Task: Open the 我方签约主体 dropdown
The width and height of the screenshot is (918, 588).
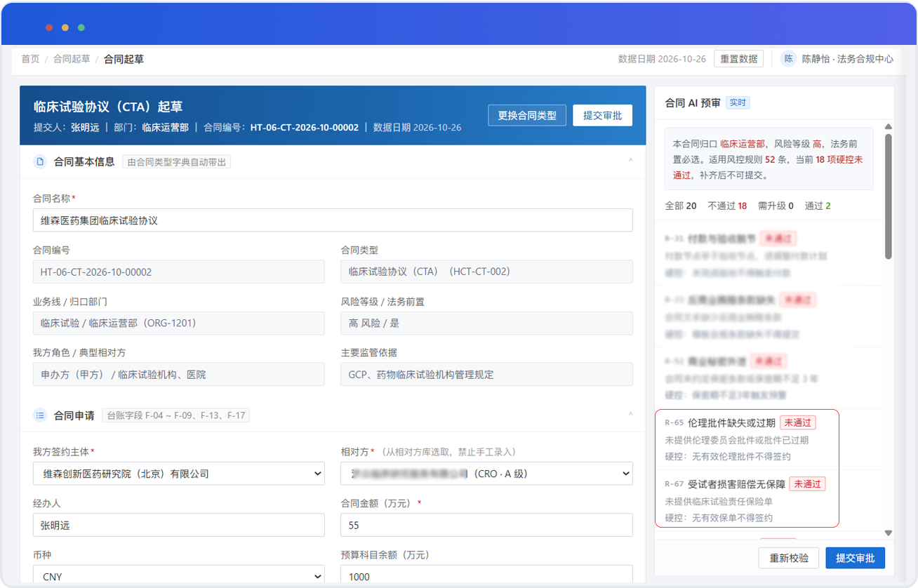Action: click(x=179, y=474)
